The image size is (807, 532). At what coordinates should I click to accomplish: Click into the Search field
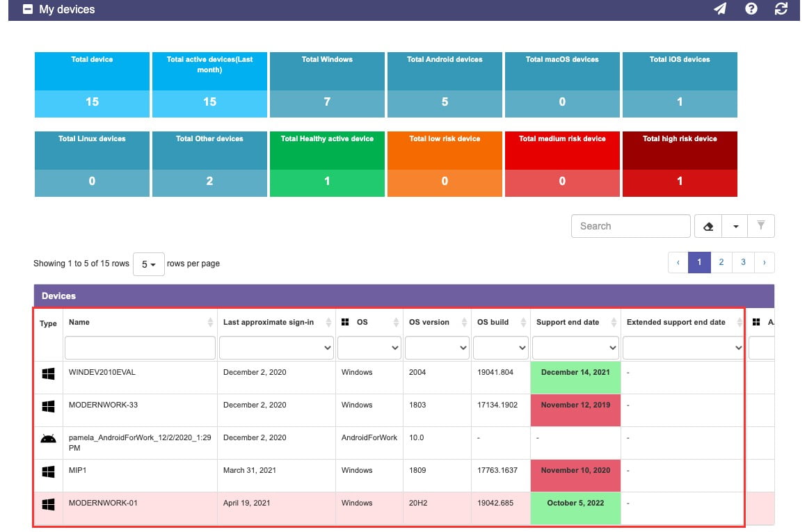point(630,227)
